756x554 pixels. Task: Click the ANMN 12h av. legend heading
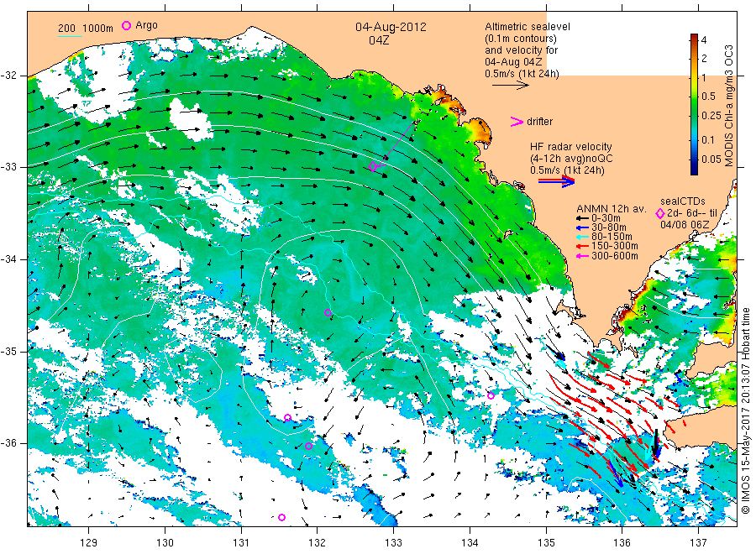tap(611, 209)
